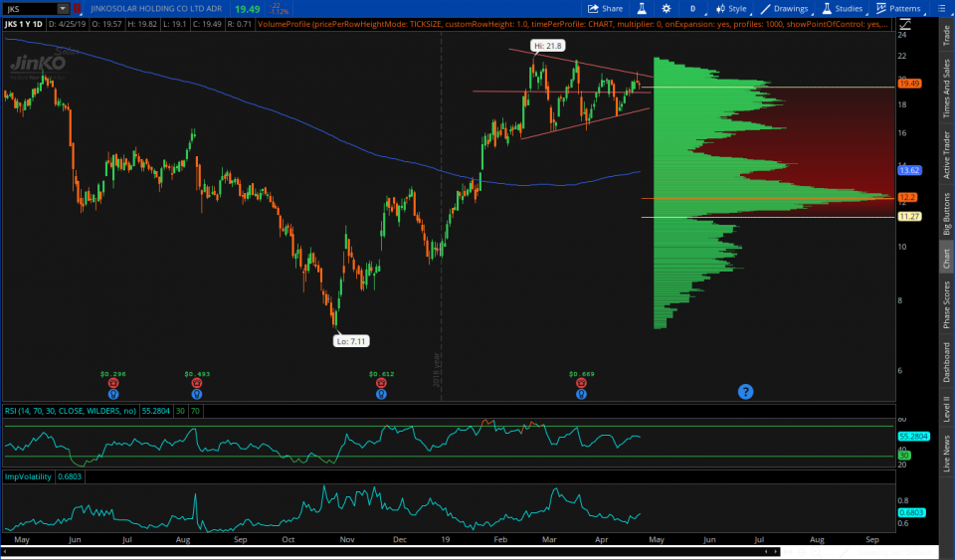Open the Style menu
Image resolution: width=955 pixels, height=560 pixels.
pos(731,9)
